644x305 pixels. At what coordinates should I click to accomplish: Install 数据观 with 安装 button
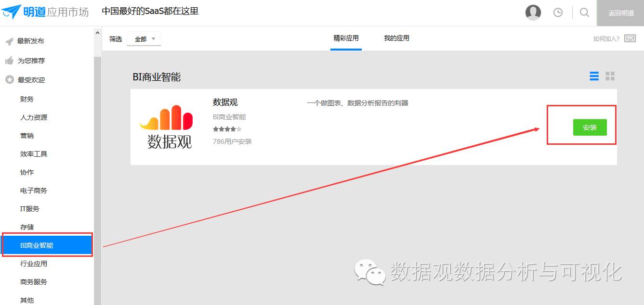[x=590, y=127]
